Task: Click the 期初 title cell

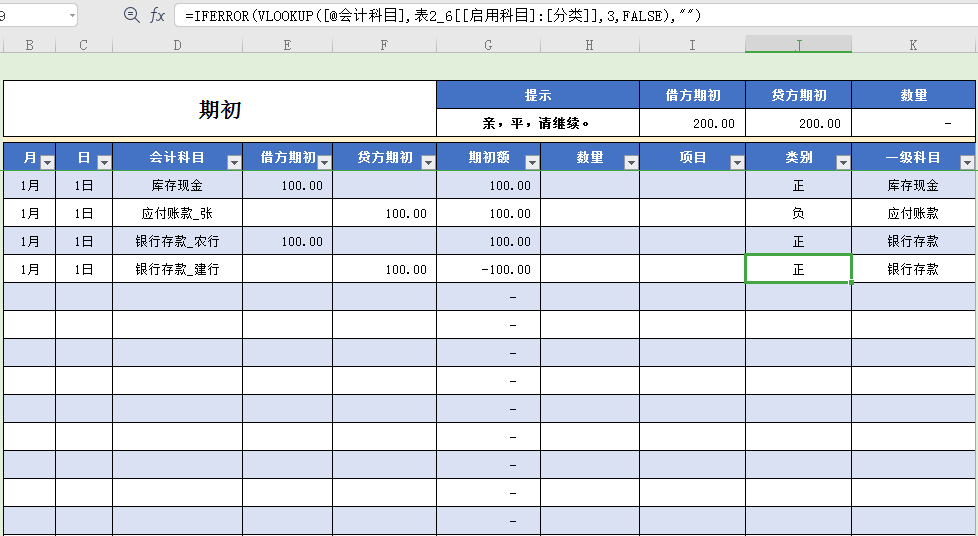Action: click(x=220, y=109)
